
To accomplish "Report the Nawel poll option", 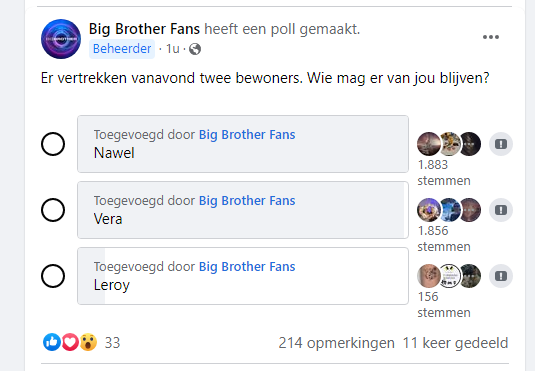I will point(501,144).
